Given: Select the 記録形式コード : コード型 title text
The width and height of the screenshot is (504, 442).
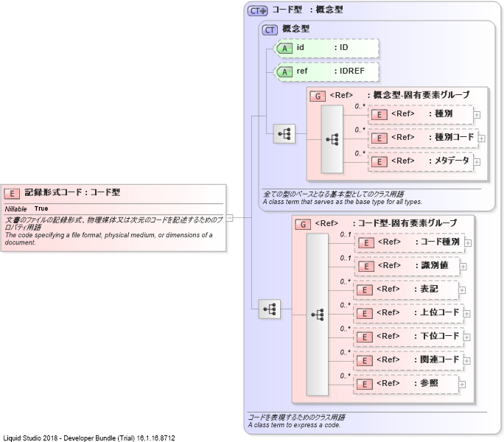Looking at the screenshot, I should (x=72, y=192).
